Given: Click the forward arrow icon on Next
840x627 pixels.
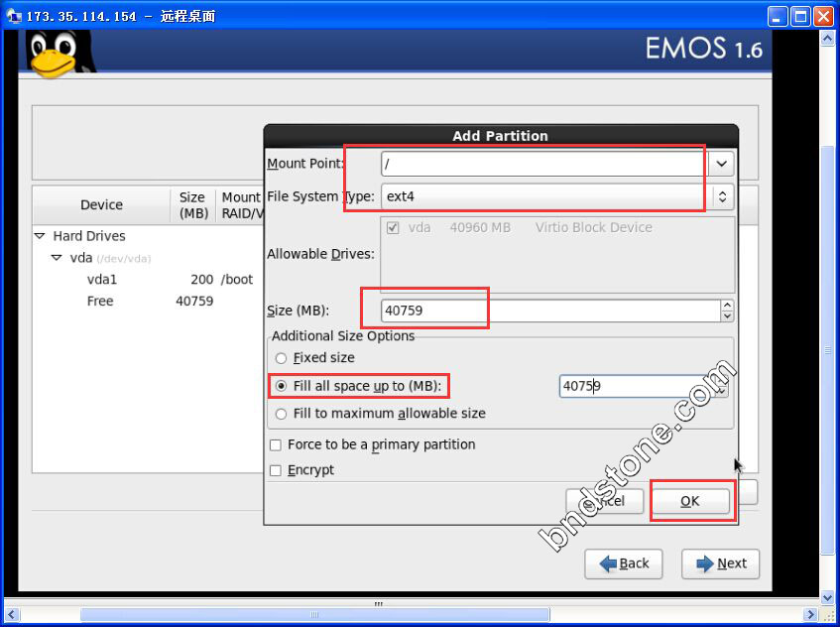Looking at the screenshot, I should (x=705, y=564).
